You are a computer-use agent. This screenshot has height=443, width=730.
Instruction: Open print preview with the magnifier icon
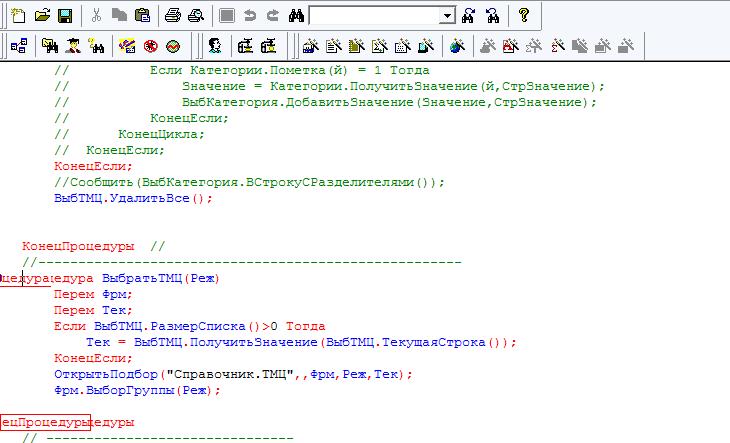tap(194, 15)
